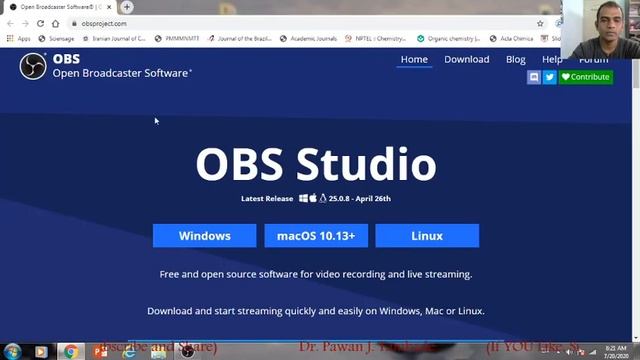Click the Apple logo beside Latest Release
This screenshot has width=640, height=360.
pyautogui.click(x=313, y=198)
